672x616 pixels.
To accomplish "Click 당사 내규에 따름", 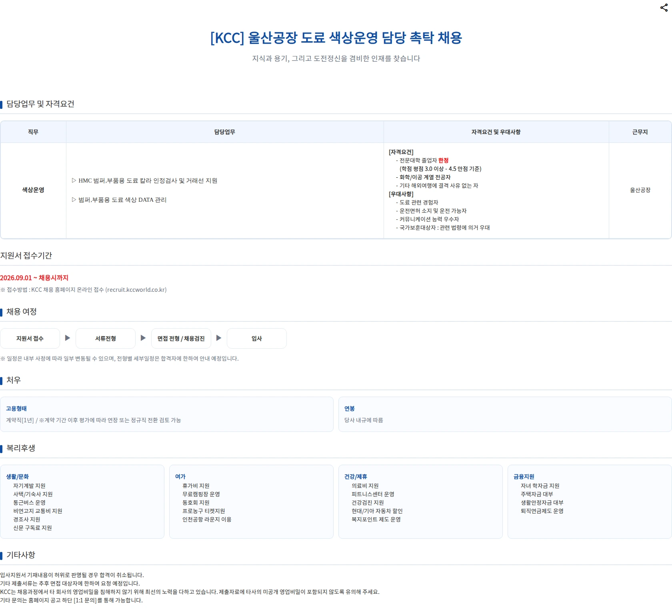I will (364, 420).
